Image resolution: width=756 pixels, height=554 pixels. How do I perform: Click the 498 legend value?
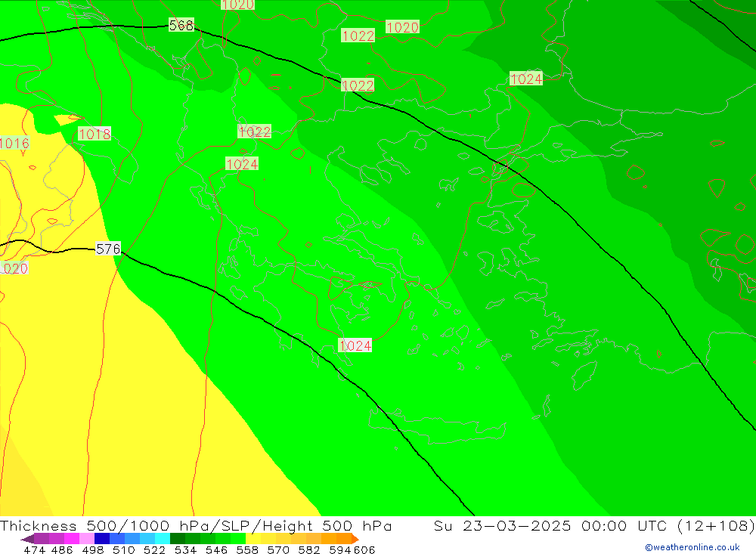pyautogui.click(x=92, y=549)
